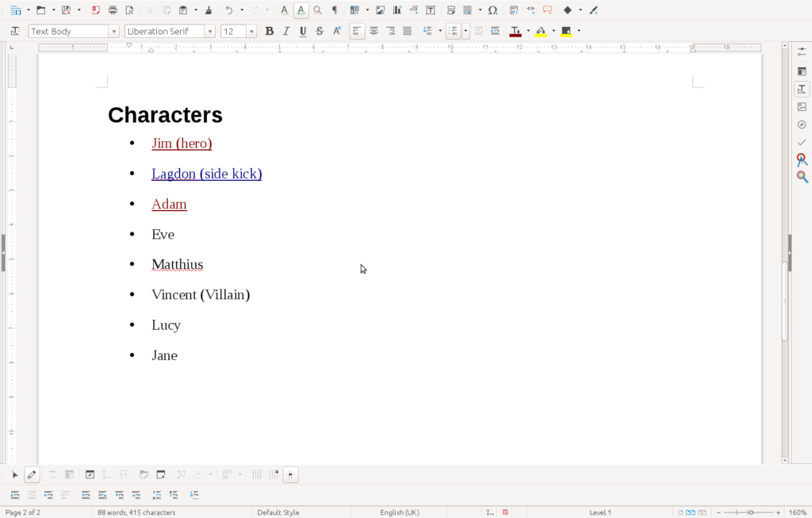Screen dimensions: 812x518
Task: Open Find and Replace magnifier icon
Action: click(x=317, y=10)
